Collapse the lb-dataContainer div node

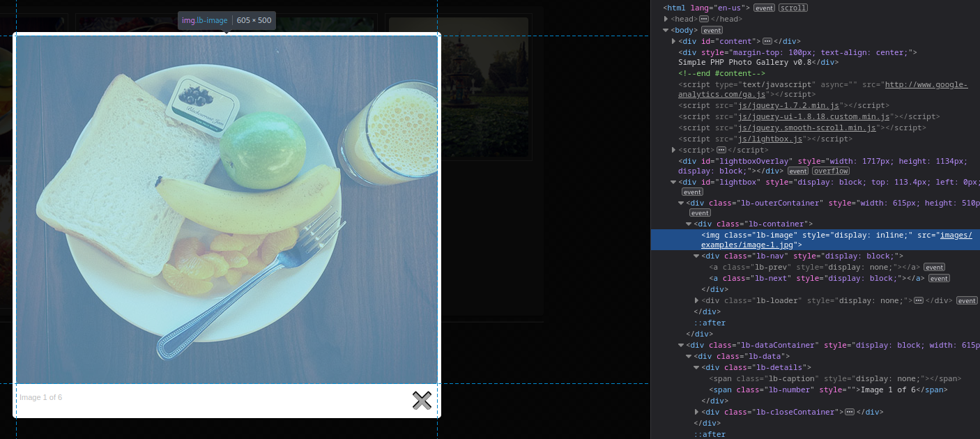682,345
